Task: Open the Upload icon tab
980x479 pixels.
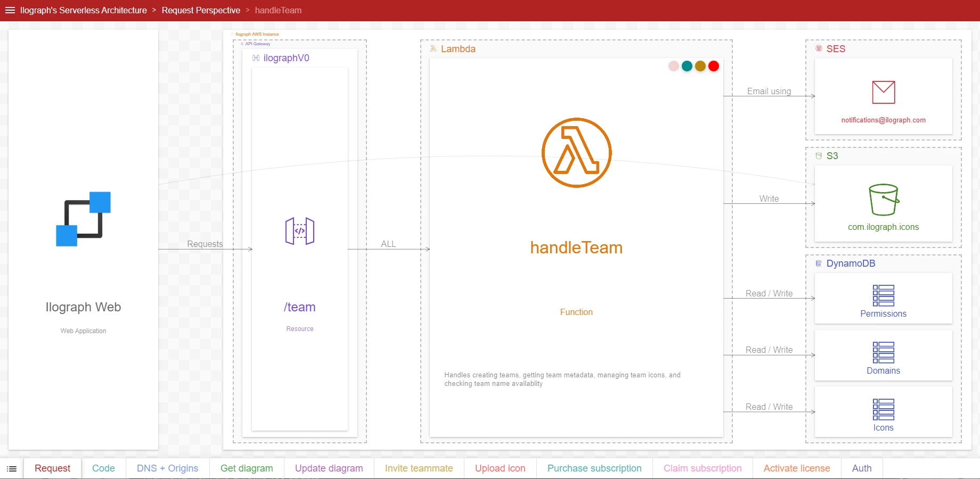Action: pos(500,468)
